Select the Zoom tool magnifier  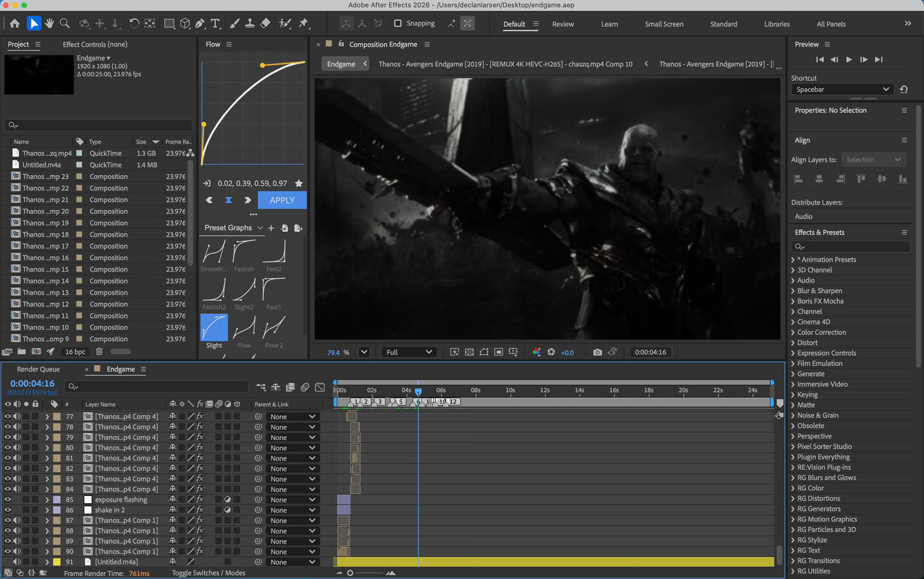tap(64, 23)
